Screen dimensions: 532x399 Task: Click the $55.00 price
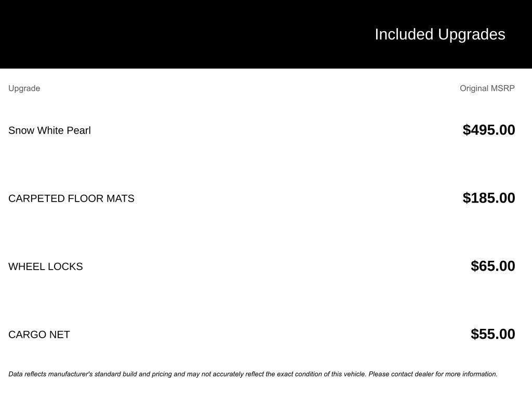[493, 334]
